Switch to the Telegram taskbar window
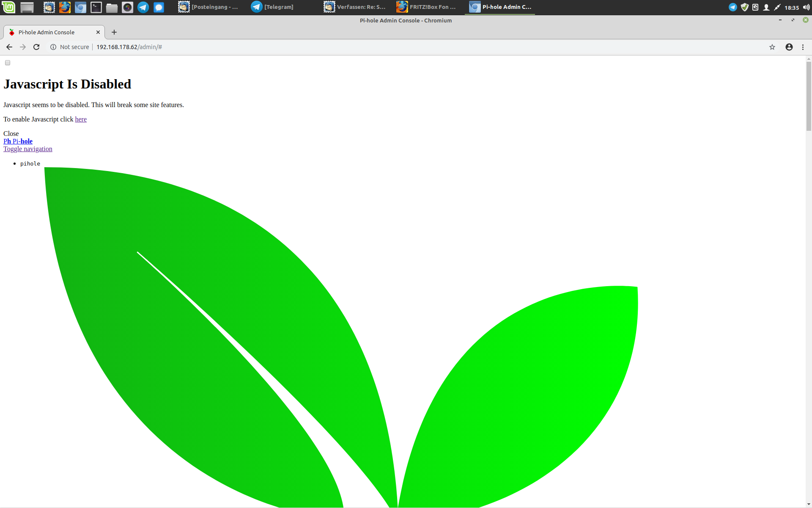Image resolution: width=812 pixels, height=508 pixels. pos(281,7)
